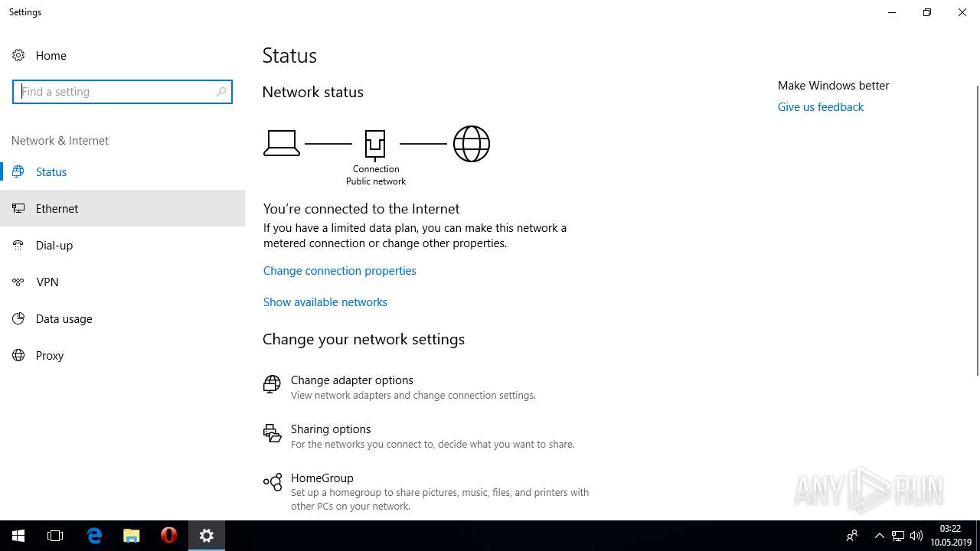
Task: Click the Find a setting search box
Action: point(122,91)
